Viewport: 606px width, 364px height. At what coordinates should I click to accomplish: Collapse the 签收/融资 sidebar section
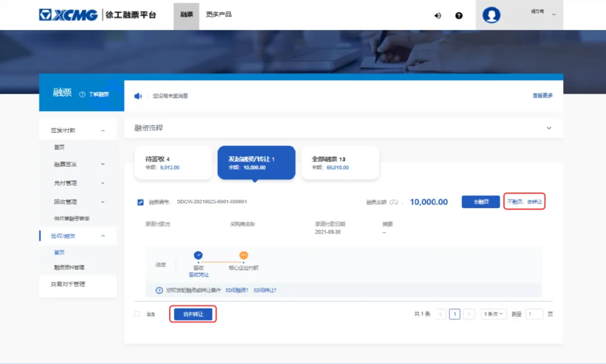pyautogui.click(x=103, y=236)
